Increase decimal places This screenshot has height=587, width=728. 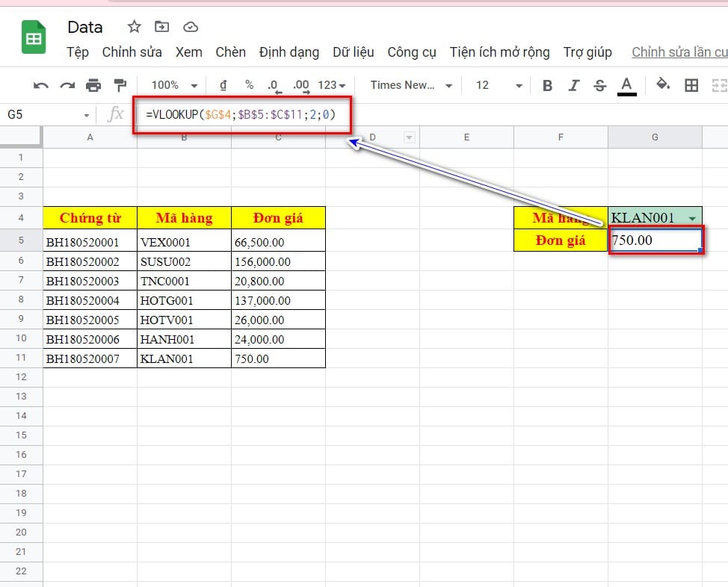click(301, 86)
